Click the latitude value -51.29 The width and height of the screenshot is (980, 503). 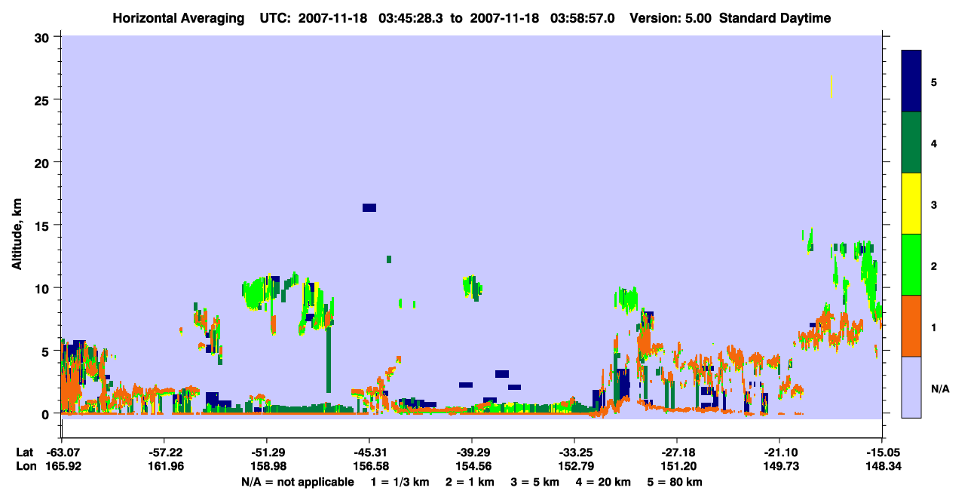tap(267, 452)
